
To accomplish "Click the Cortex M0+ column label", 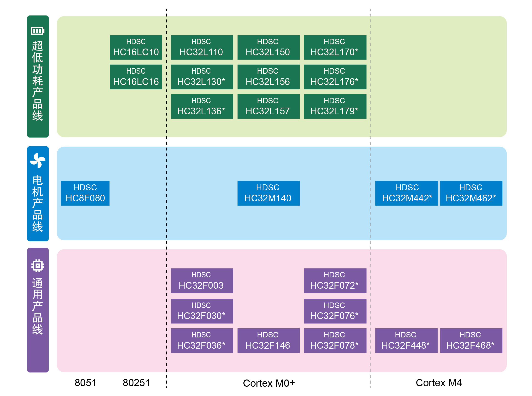I will 269,383.
